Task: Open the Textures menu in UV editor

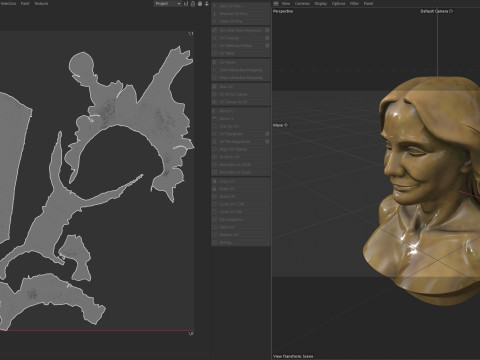Action: 41,3
